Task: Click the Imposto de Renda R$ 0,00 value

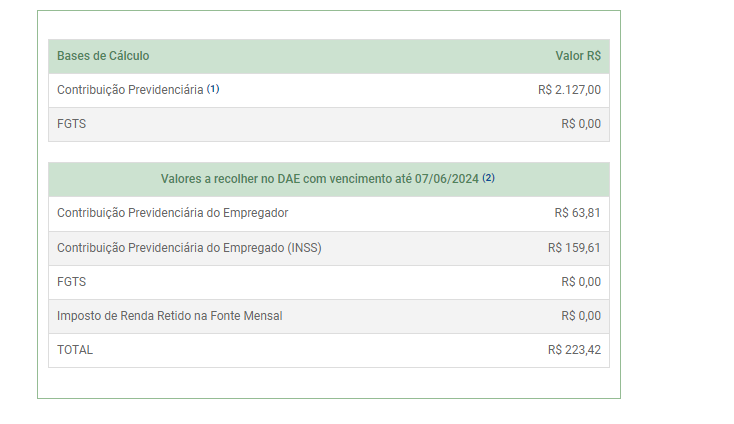Action: 581,316
